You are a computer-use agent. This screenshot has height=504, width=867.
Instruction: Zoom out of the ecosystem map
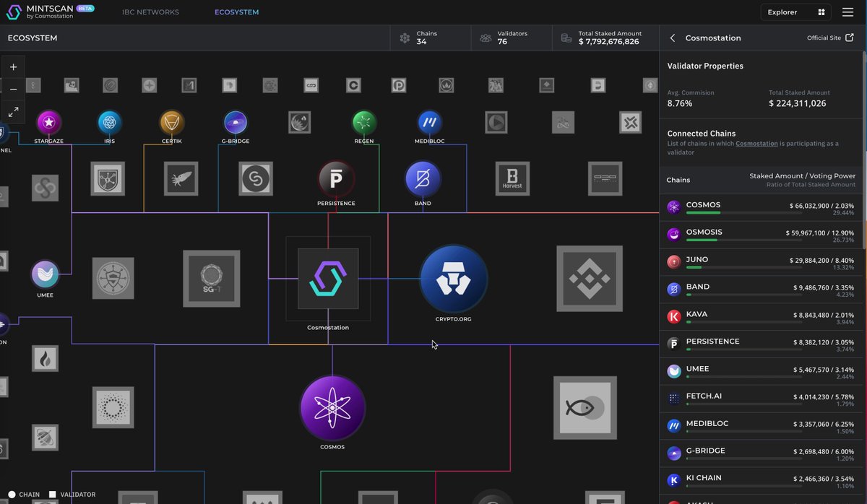coord(13,90)
